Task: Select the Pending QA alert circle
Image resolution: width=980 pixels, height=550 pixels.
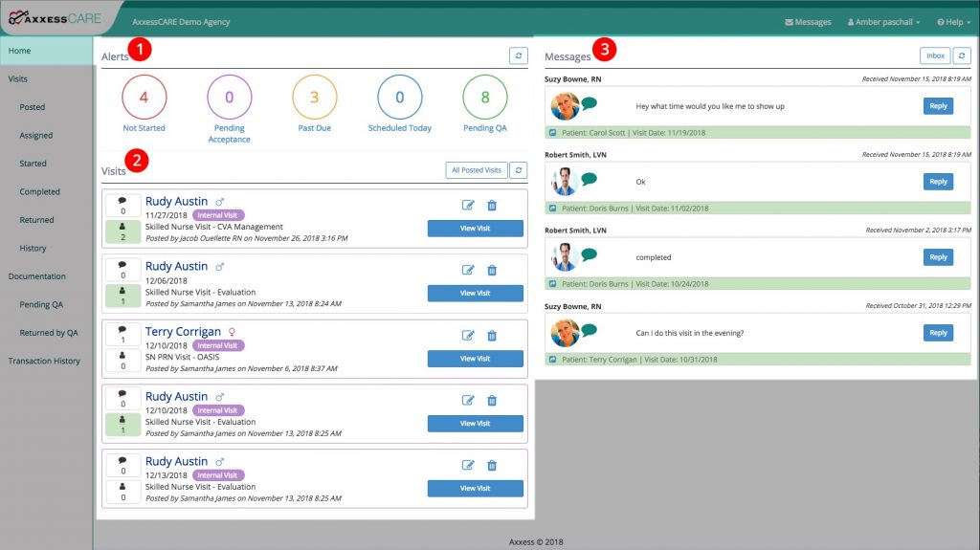Action: 485,98
